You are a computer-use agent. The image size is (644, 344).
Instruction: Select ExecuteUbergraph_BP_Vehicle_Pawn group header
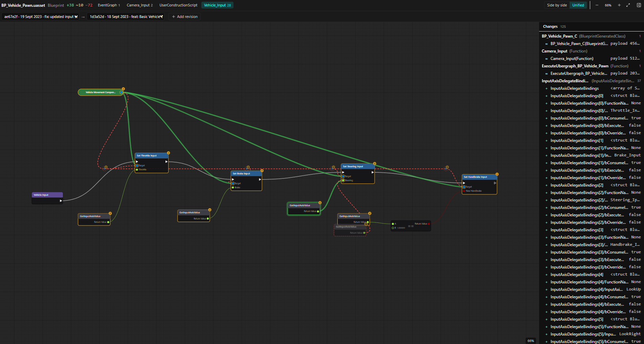click(x=591, y=66)
